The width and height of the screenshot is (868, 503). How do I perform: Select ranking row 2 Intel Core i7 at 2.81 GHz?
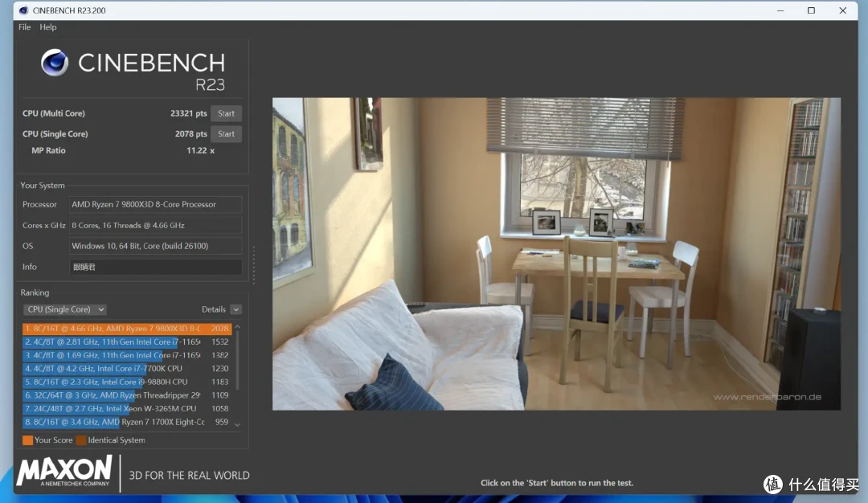click(x=127, y=342)
